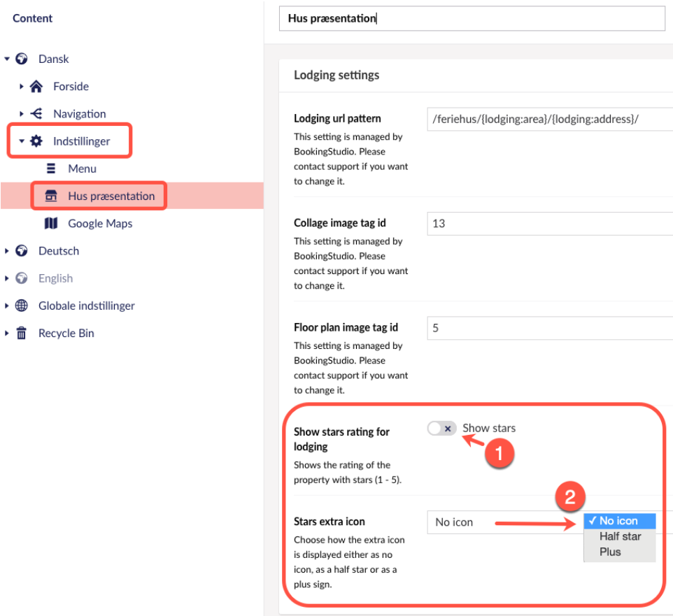Open the Indstillinger node

[x=82, y=141]
